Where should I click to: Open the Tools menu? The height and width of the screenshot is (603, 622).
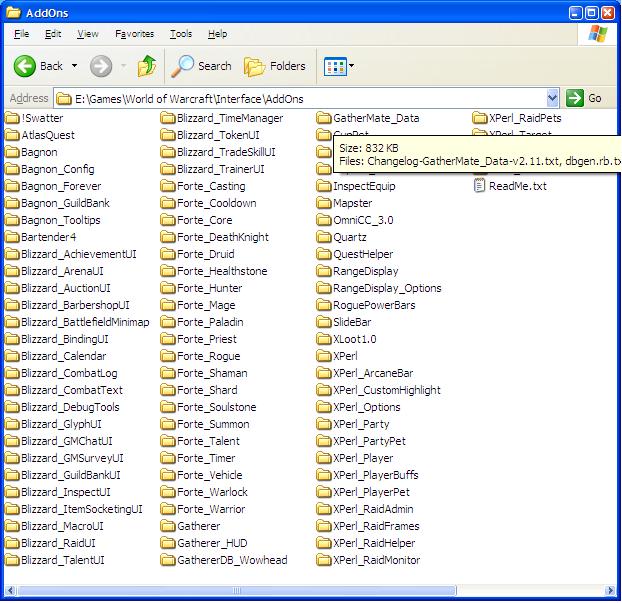tap(181, 34)
